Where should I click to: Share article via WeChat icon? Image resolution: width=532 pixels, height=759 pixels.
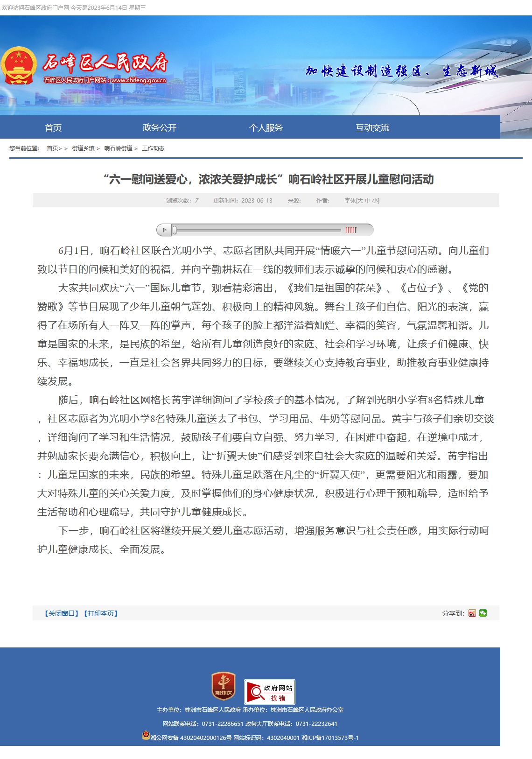483,613
